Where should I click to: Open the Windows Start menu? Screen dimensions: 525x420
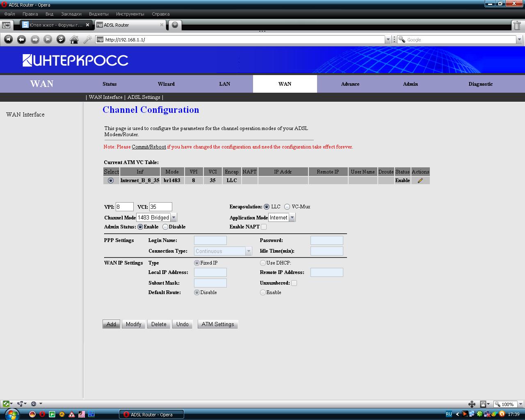click(x=11, y=414)
